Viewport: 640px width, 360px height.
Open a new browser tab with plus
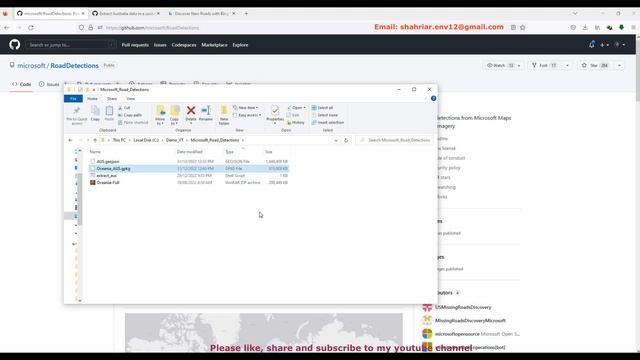[x=246, y=13]
